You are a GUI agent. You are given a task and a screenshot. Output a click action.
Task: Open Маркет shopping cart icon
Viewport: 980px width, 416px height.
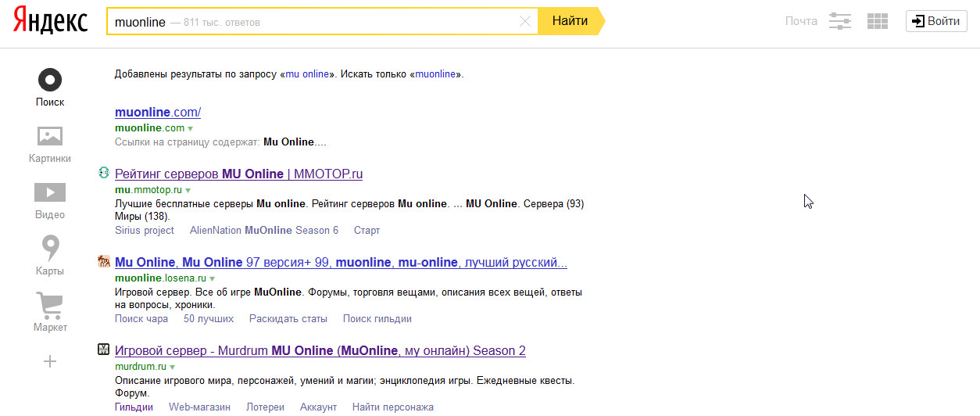pyautogui.click(x=50, y=305)
